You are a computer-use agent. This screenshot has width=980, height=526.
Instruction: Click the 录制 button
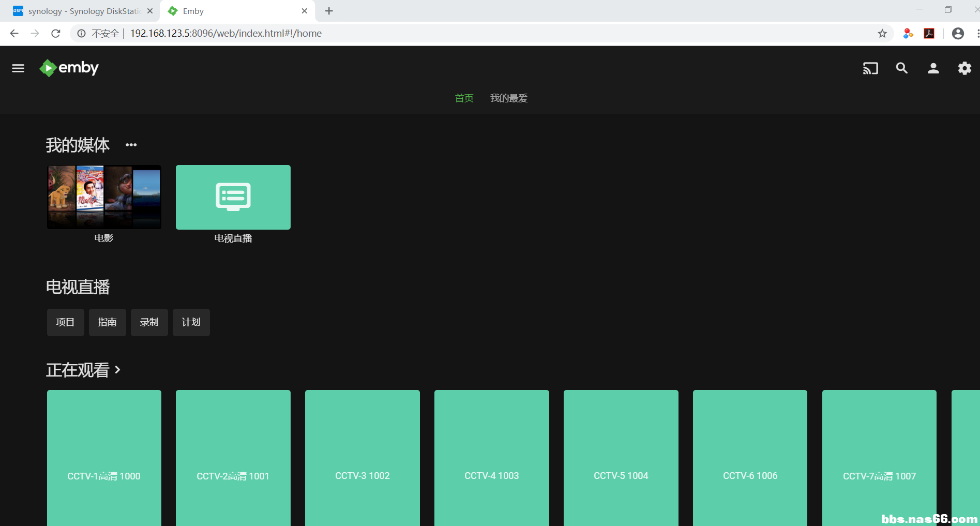tap(149, 322)
